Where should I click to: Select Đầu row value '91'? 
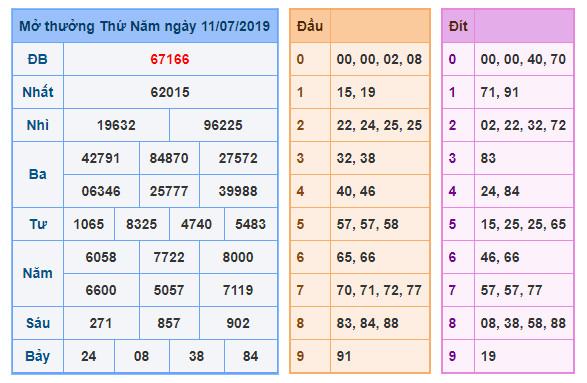tap(344, 356)
